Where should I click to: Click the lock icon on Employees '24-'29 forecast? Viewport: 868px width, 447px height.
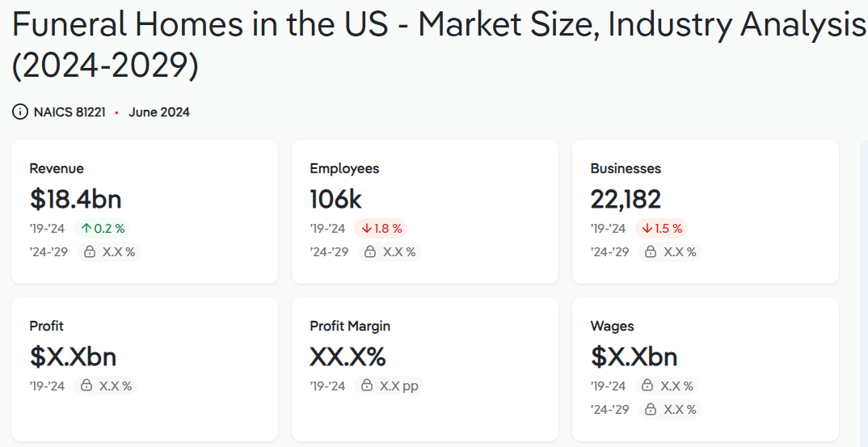[370, 252]
